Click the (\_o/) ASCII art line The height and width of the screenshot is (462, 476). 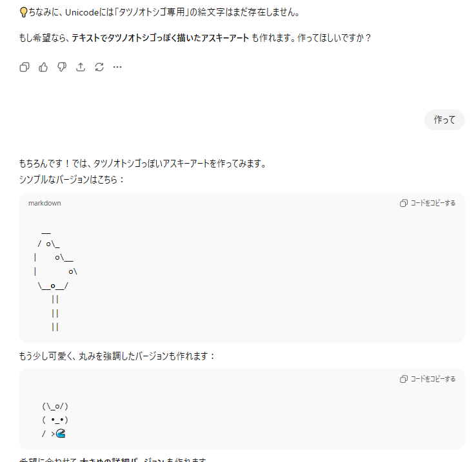pos(55,406)
